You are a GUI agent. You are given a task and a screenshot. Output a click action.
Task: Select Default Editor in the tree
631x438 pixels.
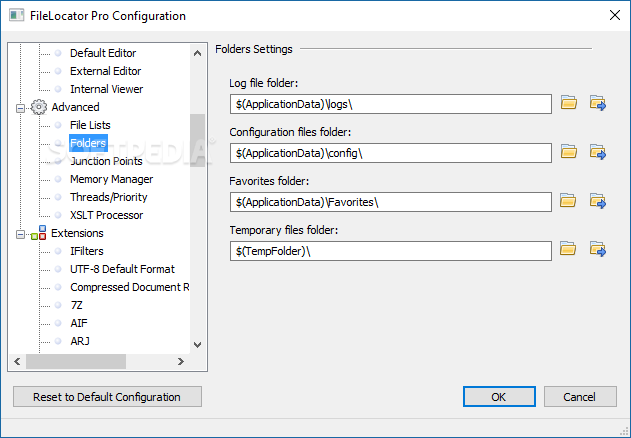pos(103,53)
